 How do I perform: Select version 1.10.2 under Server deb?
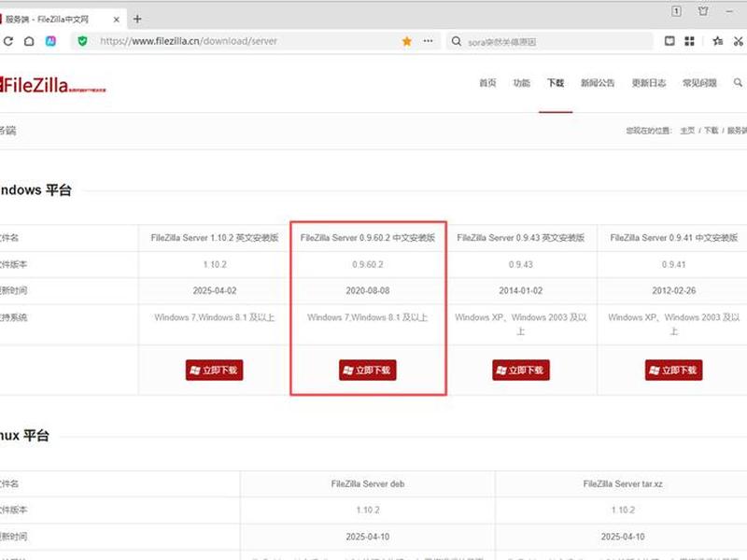pos(367,510)
